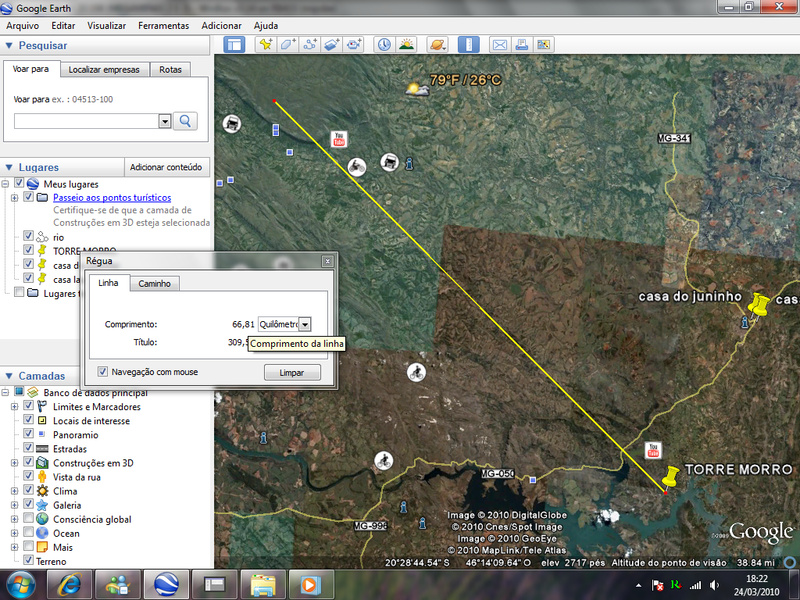The height and width of the screenshot is (600, 800).
Task: Enable Consciência global layer checkbox
Action: [x=29, y=518]
